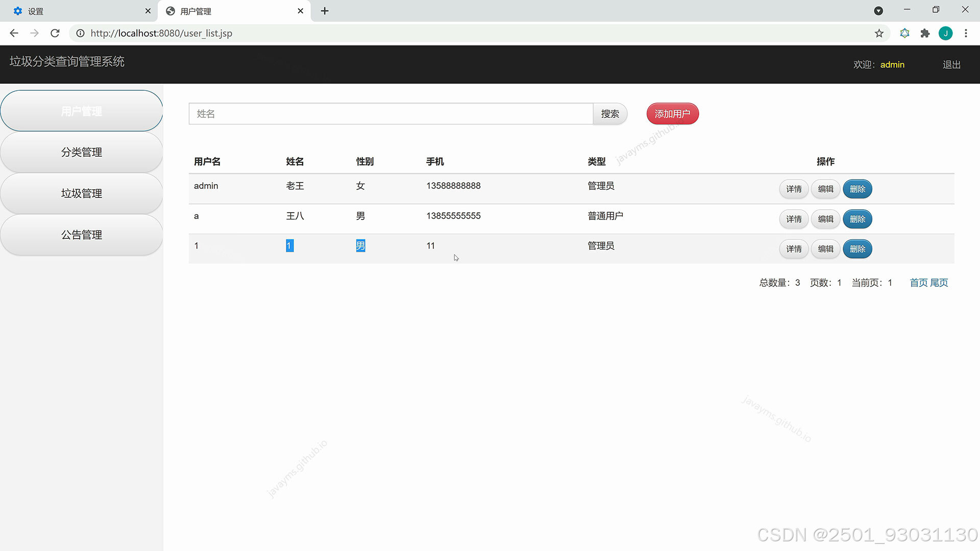Reload the user list page
980x551 pixels.
[x=55, y=33]
